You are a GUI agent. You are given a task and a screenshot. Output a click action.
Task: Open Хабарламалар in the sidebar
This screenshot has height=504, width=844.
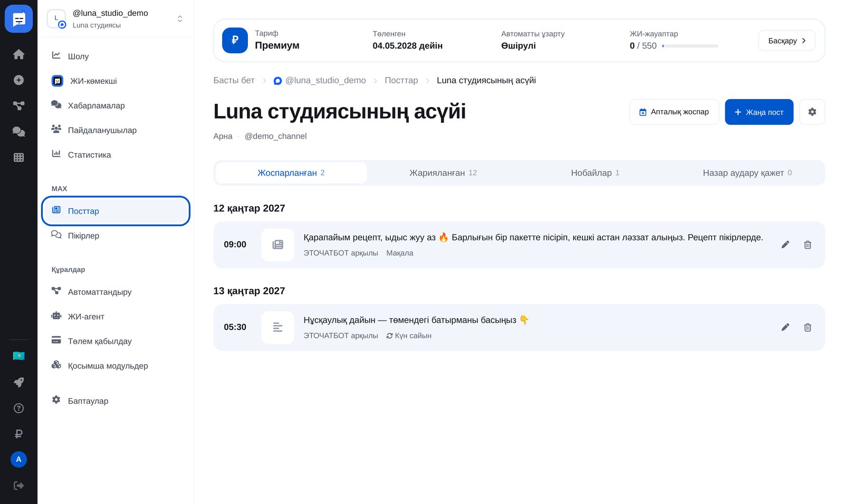coord(116,105)
